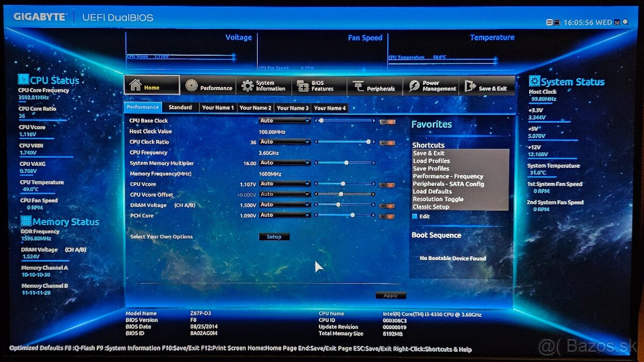
Task: Expand the CPU Vcore Auto dropdown
Action: click(284, 183)
